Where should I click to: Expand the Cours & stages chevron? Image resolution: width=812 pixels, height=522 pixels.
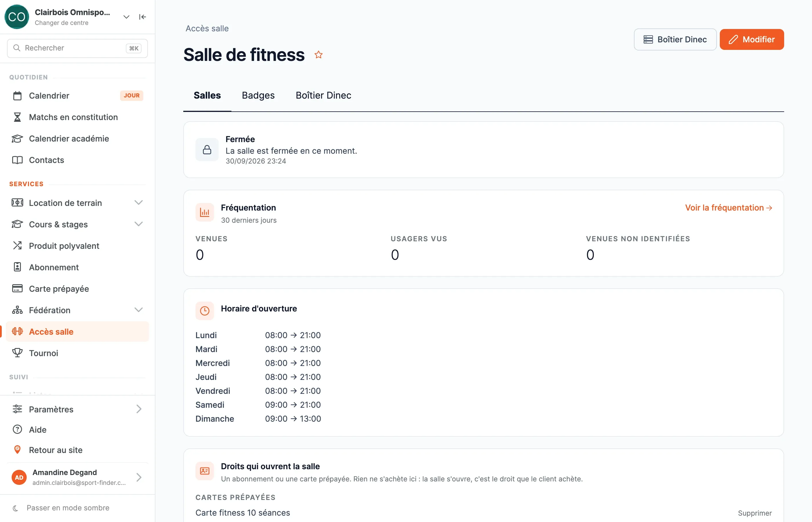pos(139,224)
